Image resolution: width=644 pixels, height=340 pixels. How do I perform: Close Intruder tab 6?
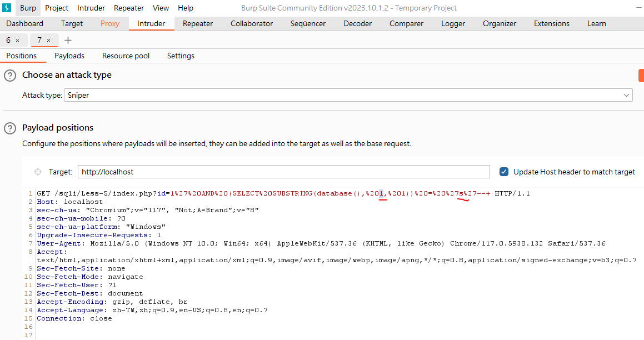coord(17,40)
